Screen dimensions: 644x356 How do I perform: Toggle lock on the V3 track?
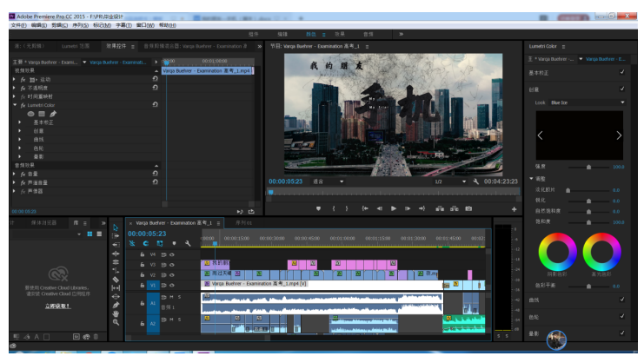pos(143,265)
